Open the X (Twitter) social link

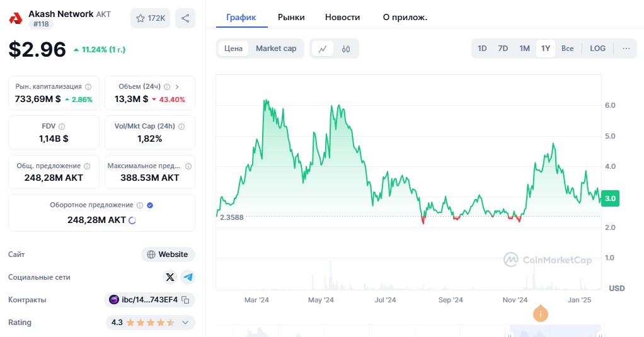170,277
